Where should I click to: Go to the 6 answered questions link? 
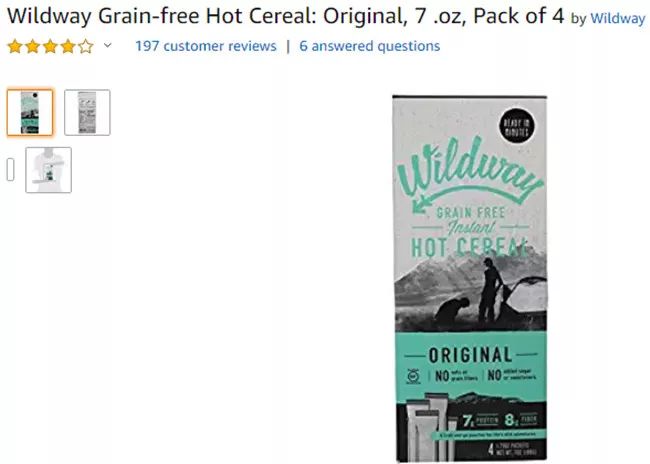pos(369,46)
